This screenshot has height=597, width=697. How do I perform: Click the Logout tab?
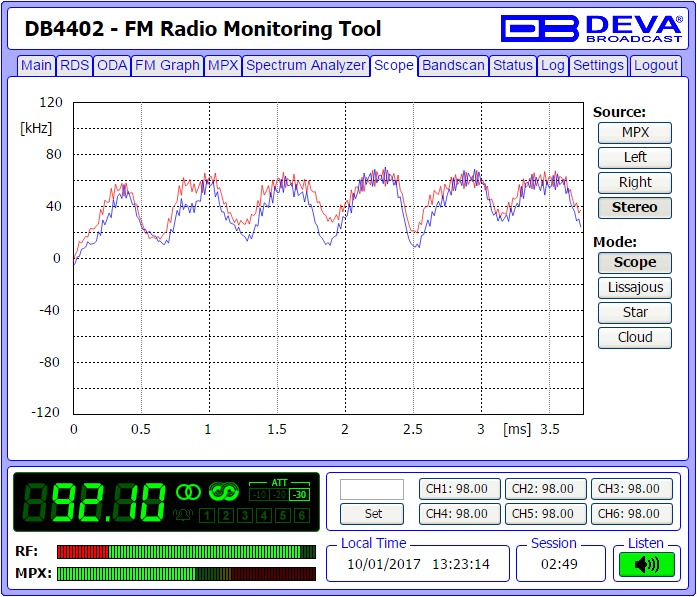[x=656, y=66]
